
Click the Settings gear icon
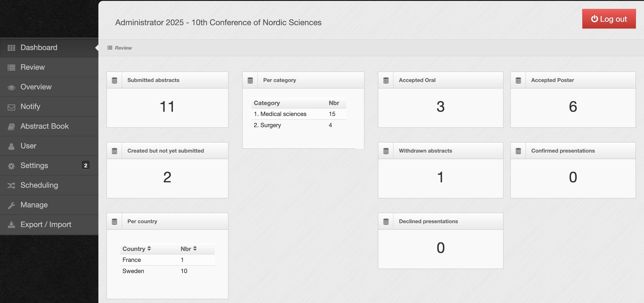point(11,166)
